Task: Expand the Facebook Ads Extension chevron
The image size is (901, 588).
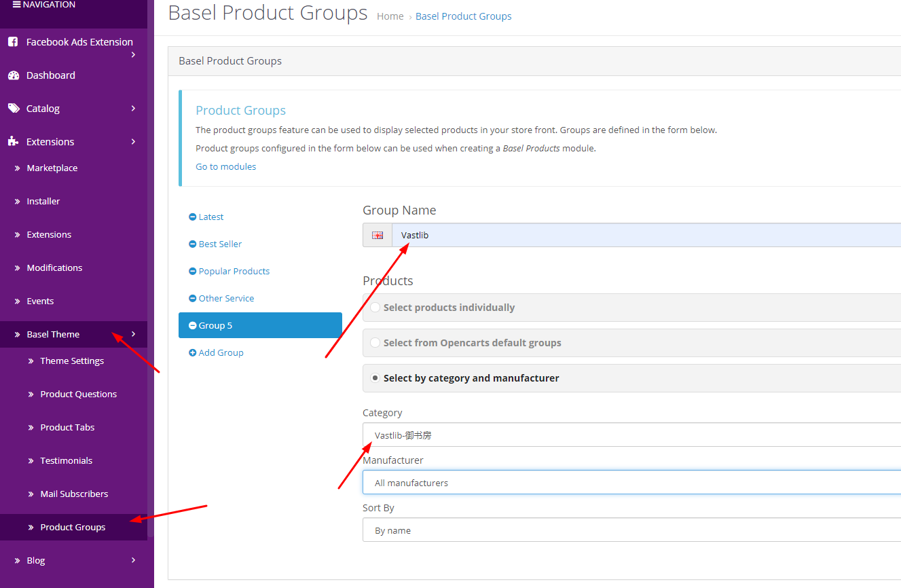Action: click(x=133, y=54)
